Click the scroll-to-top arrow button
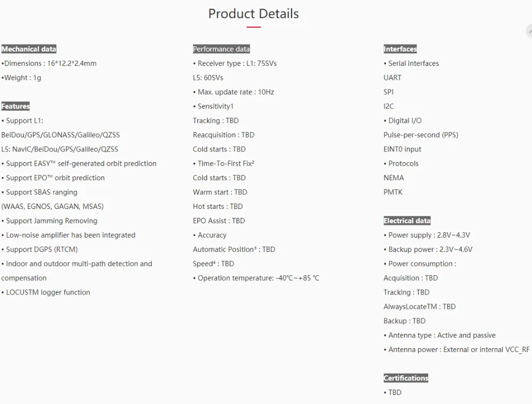 (529, 32)
